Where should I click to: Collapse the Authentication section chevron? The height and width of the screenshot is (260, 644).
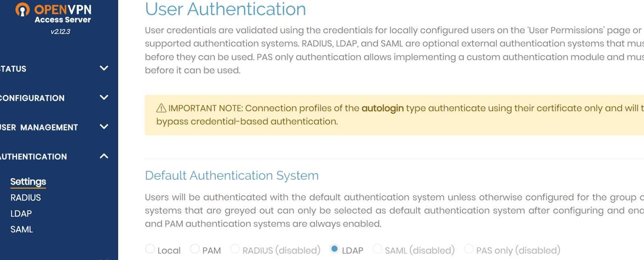(x=104, y=156)
